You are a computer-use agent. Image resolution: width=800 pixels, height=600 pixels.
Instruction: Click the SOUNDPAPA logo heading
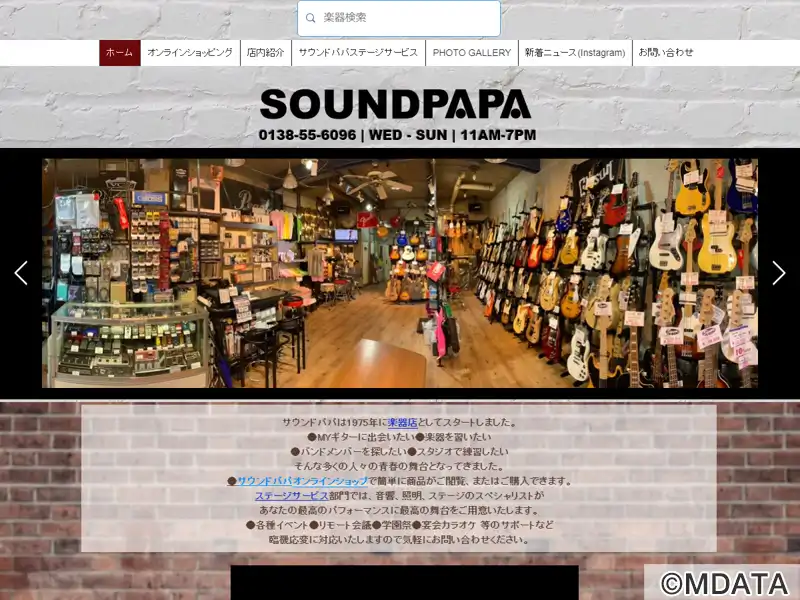click(395, 105)
